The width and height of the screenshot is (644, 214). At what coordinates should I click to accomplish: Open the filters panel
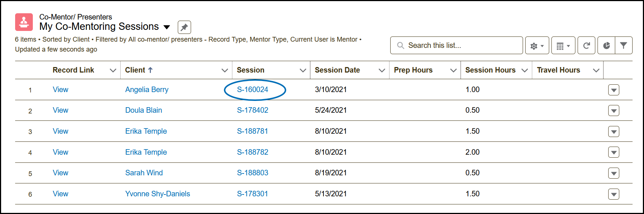point(624,46)
